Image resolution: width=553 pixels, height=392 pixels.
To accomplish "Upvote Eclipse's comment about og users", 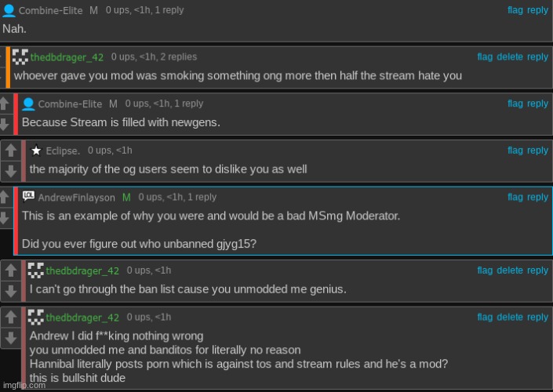I will (x=10, y=151).
